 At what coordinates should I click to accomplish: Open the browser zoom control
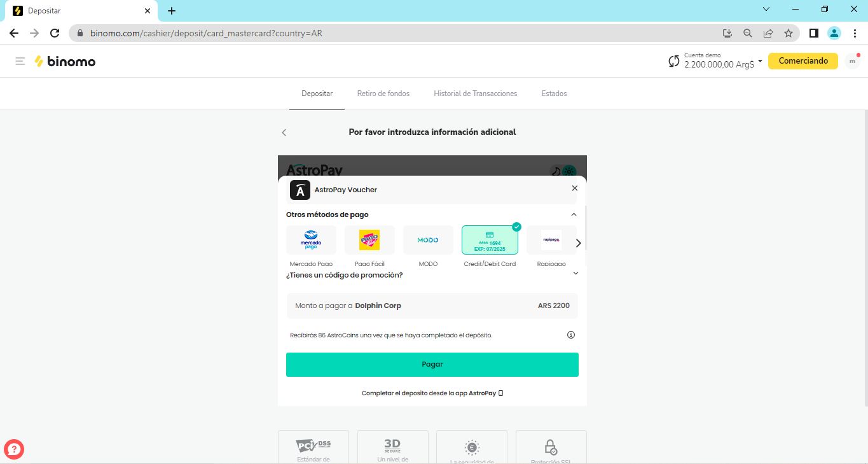748,33
